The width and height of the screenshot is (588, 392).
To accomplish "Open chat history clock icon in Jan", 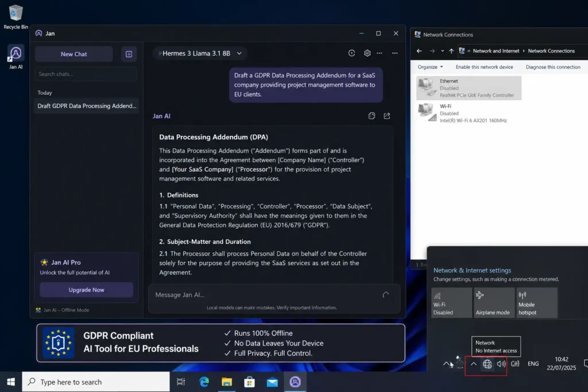I will pos(351,53).
